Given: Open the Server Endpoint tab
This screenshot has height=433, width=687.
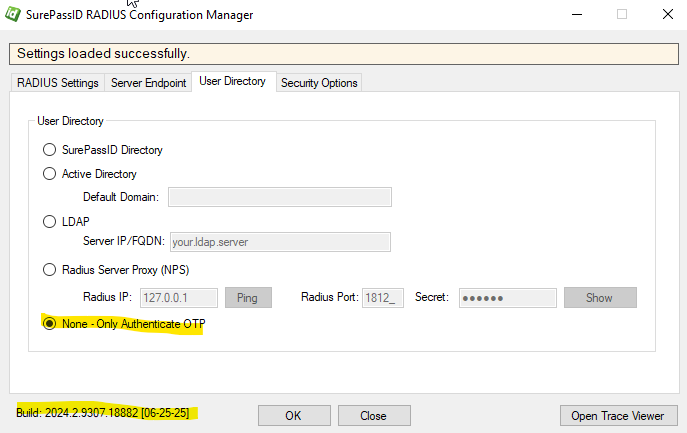Looking at the screenshot, I should click(x=149, y=83).
